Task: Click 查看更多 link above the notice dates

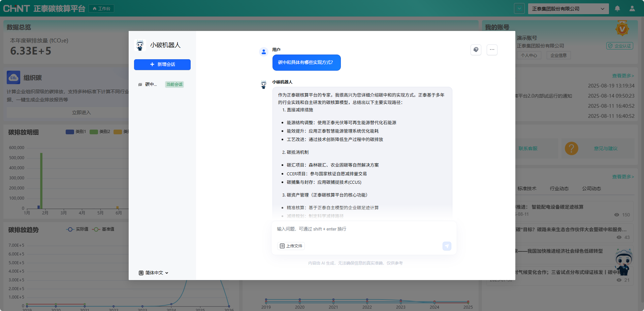Action: click(623, 76)
